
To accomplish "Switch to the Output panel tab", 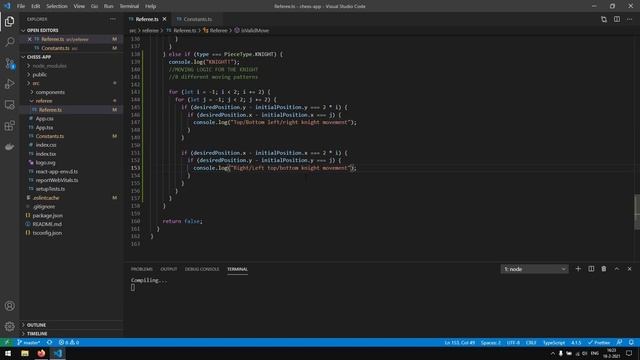I will pos(169,269).
